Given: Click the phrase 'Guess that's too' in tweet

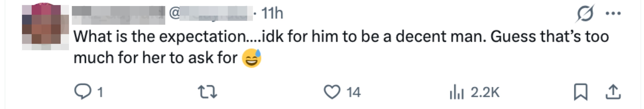Looking at the screenshot, I should [549, 37].
